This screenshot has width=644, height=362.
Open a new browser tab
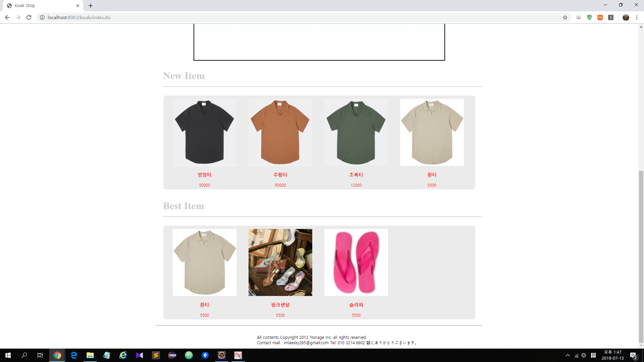pos(91,6)
